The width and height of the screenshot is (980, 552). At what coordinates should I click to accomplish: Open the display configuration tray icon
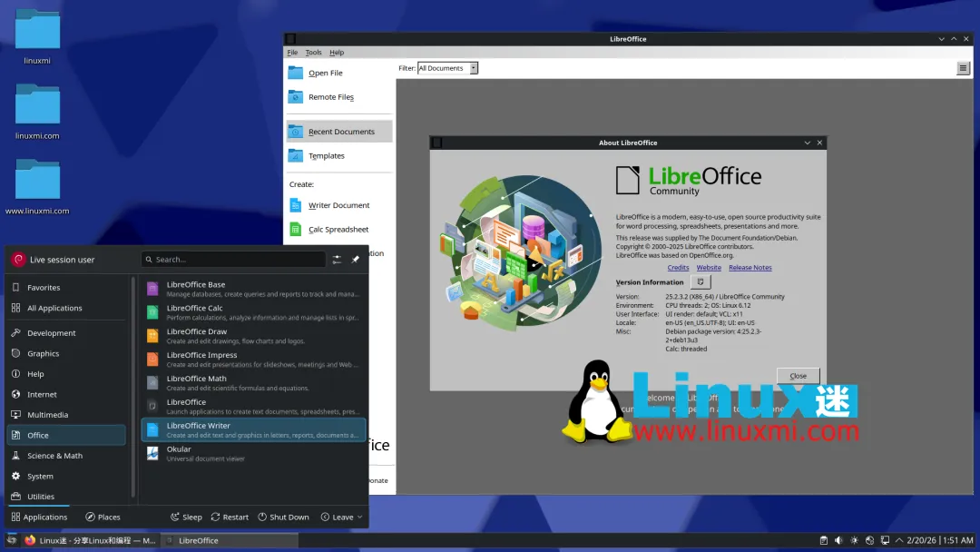click(885, 540)
